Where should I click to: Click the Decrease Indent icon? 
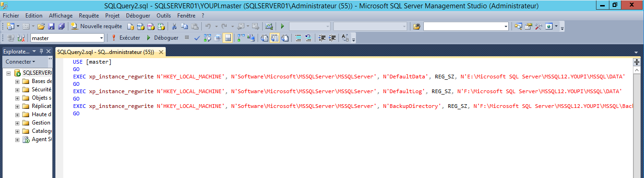pos(322,38)
